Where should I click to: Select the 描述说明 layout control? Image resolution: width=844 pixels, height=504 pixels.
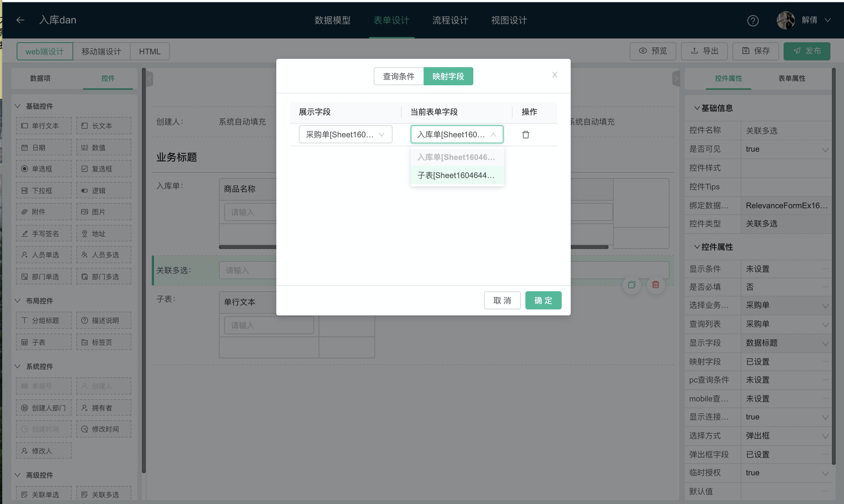[x=104, y=320]
